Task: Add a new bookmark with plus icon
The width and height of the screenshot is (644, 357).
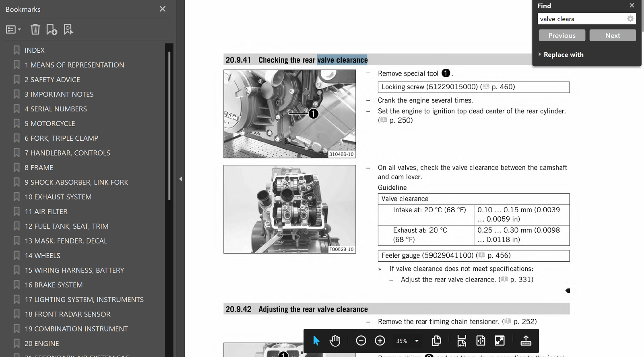Action: click(x=52, y=29)
